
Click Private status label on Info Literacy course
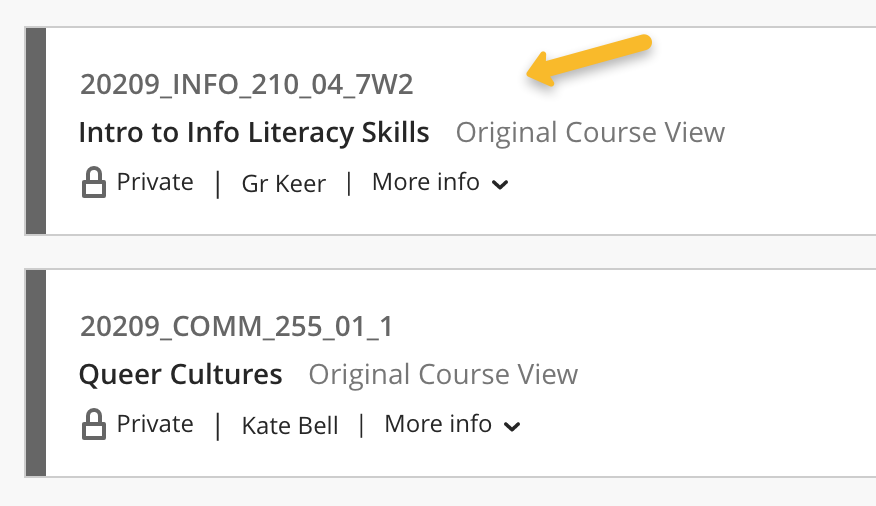(x=155, y=182)
